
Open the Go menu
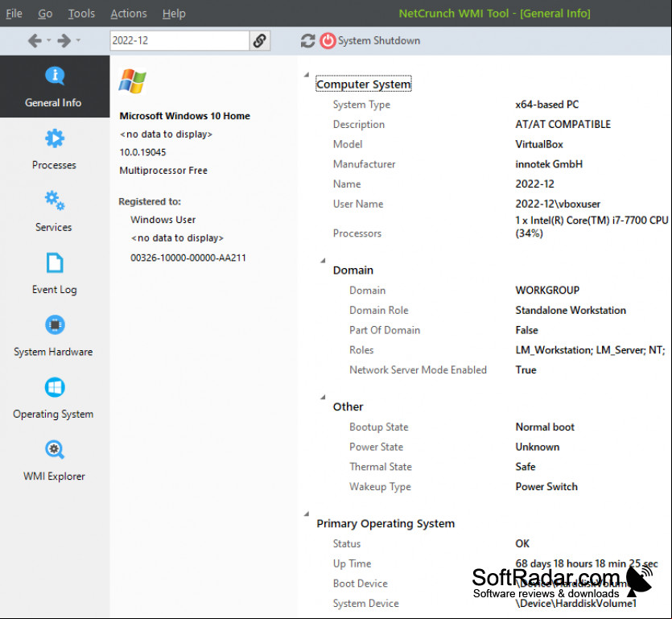pyautogui.click(x=45, y=14)
